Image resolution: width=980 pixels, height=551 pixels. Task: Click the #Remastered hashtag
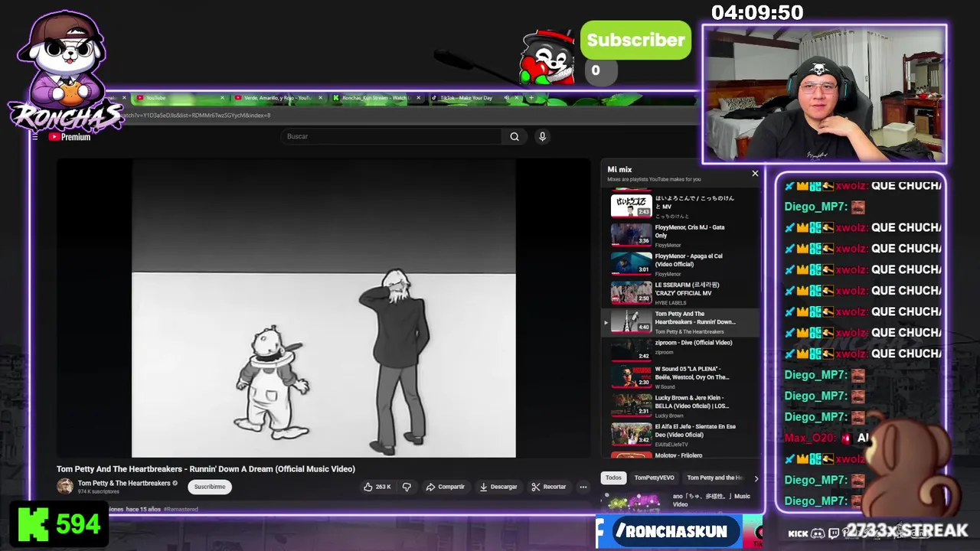[x=181, y=509]
